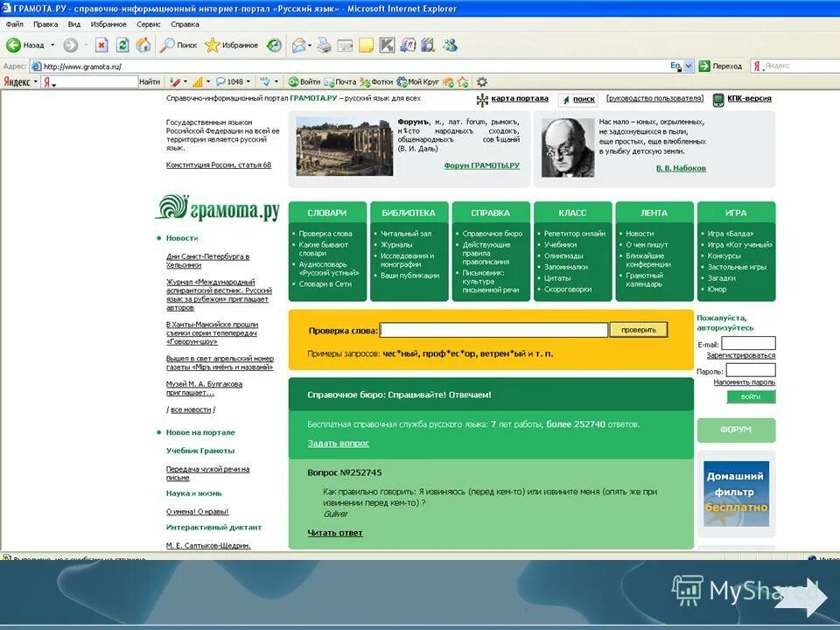Open Yandex bar settings gear

click(x=482, y=82)
